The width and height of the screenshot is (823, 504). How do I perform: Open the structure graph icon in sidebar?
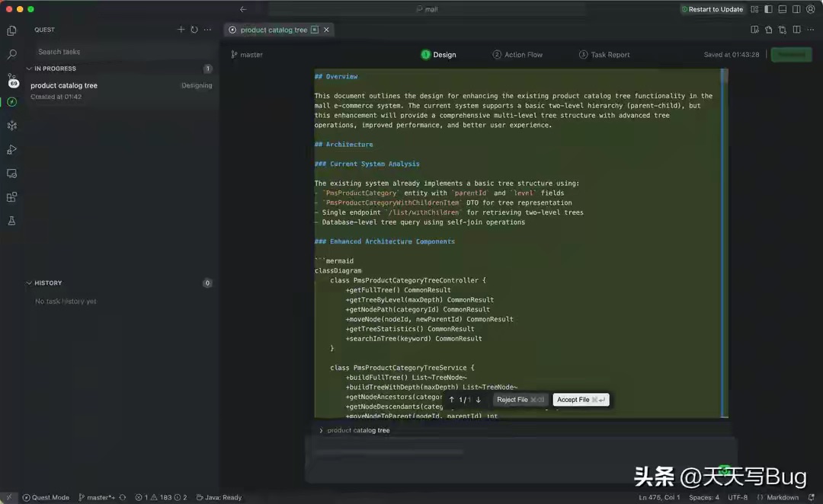tap(11, 126)
